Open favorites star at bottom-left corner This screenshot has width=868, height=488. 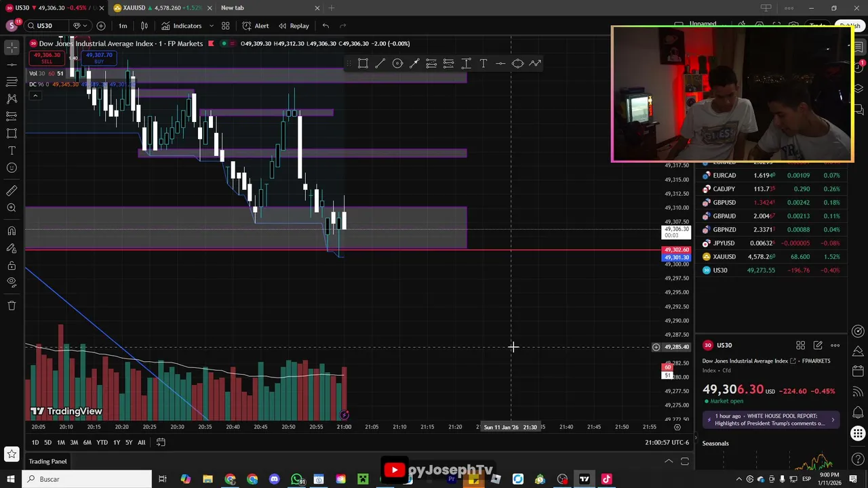point(12,453)
